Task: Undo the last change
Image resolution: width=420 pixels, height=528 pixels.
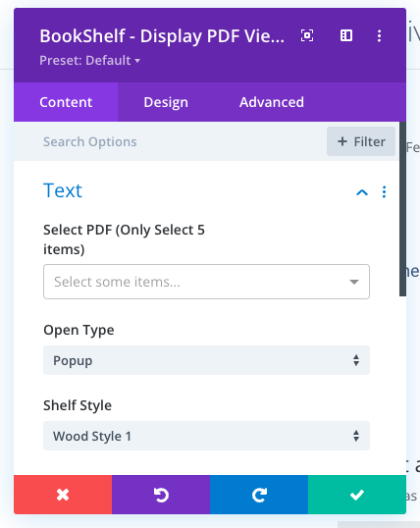Action: pyautogui.click(x=161, y=495)
